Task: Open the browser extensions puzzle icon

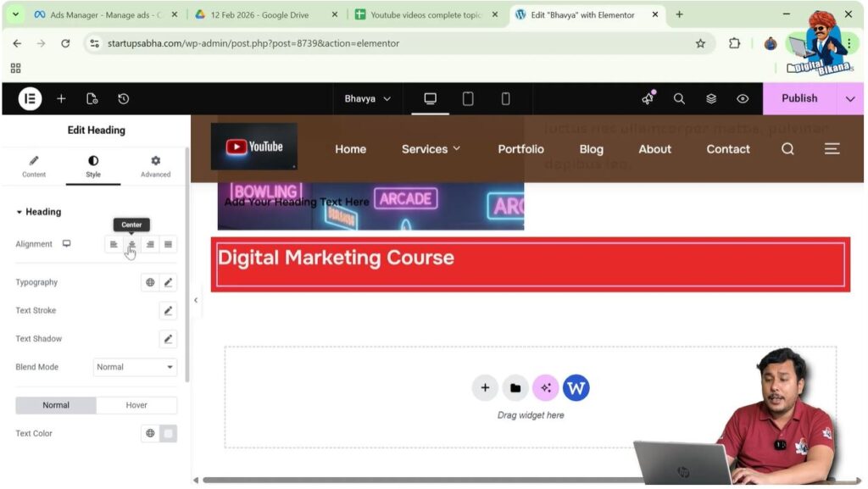Action: click(x=735, y=43)
